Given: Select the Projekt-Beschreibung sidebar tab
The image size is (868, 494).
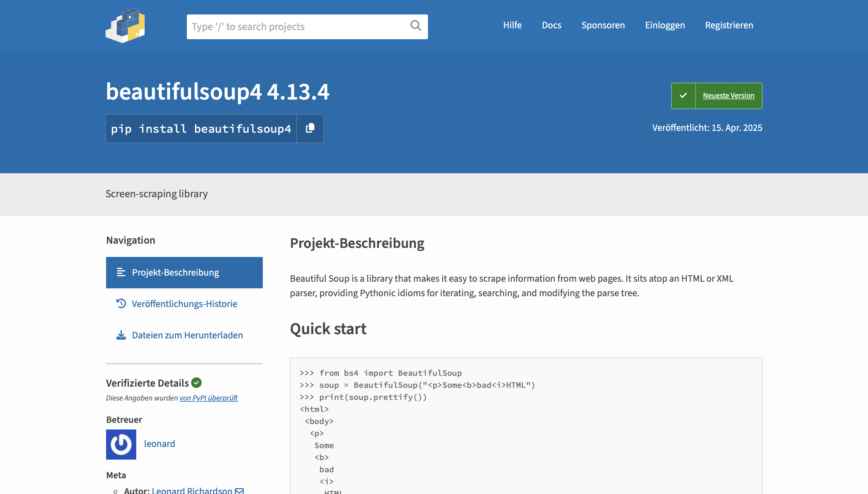Looking at the screenshot, I should (x=184, y=272).
